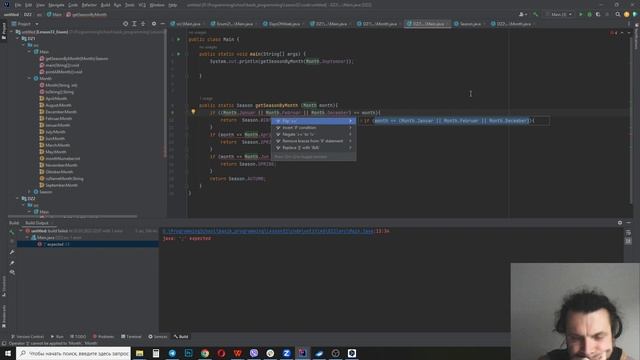Collapse the D21 src folder in the tree
The width and height of the screenshot is (640, 360).
24,45
